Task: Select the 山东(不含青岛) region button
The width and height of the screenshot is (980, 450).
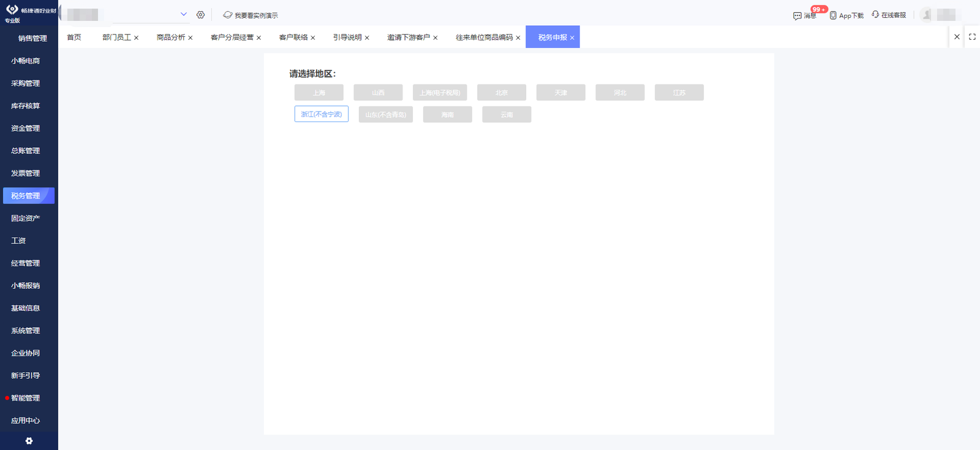Action: pyautogui.click(x=386, y=115)
